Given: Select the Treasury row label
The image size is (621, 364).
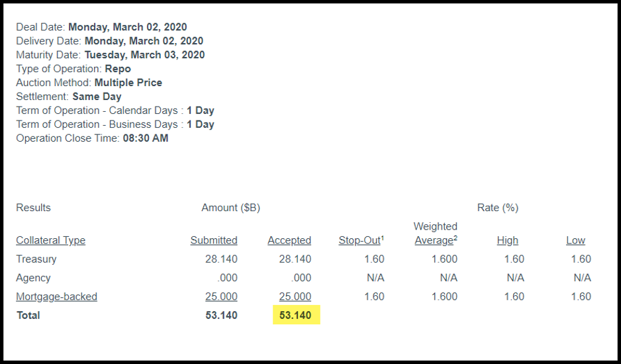Looking at the screenshot, I should pyautogui.click(x=36, y=259).
